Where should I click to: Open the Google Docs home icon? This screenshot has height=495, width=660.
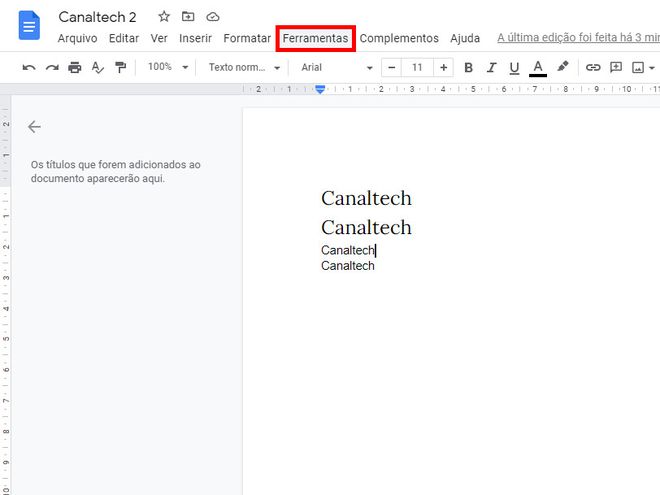click(x=29, y=26)
